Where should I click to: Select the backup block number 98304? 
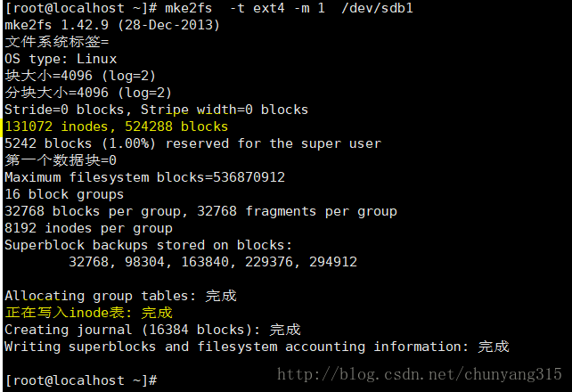145,262
